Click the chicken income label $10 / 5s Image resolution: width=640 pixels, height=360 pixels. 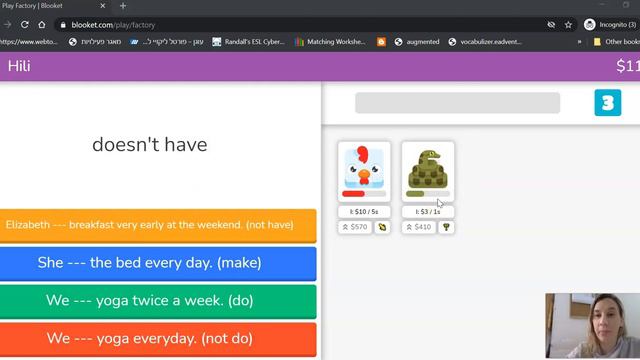pos(364,212)
